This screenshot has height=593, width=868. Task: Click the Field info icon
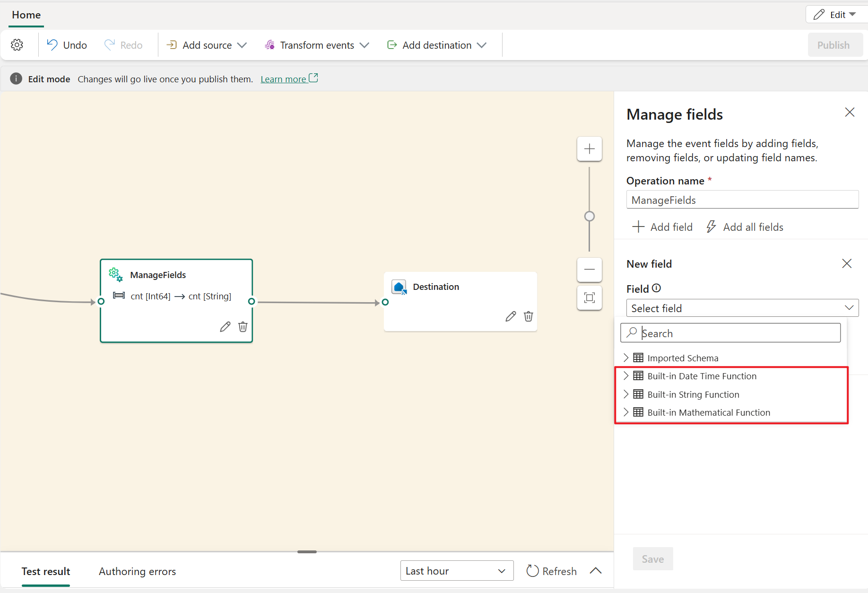tap(656, 288)
